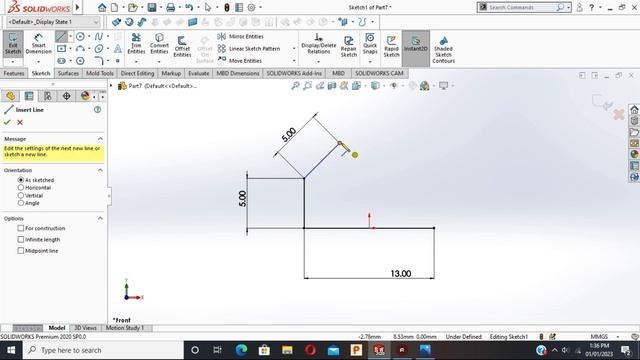
Task: Collapse the Message section
Action: (100, 139)
